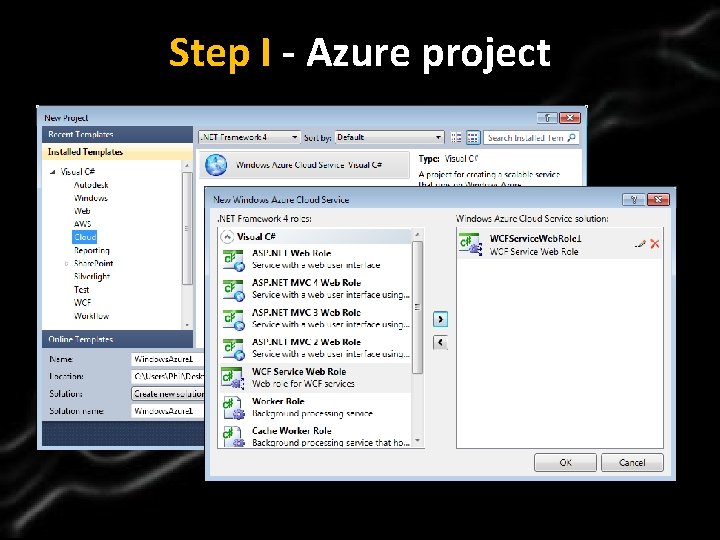Remove role with left arrow button
Image resolution: width=720 pixels, height=540 pixels.
[x=440, y=342]
